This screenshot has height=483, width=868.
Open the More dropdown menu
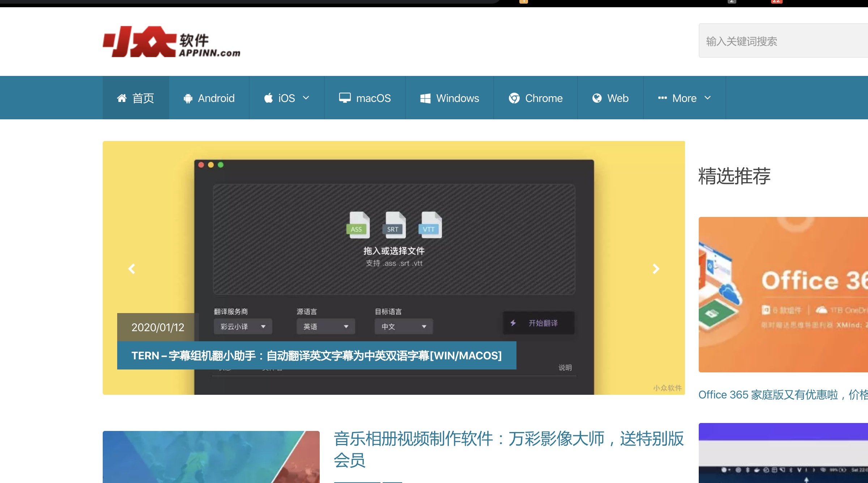pyautogui.click(x=684, y=98)
